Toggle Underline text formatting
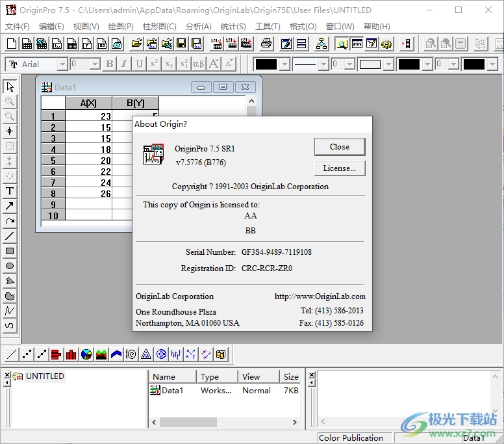Viewport: 504px width, 444px height. point(139,64)
